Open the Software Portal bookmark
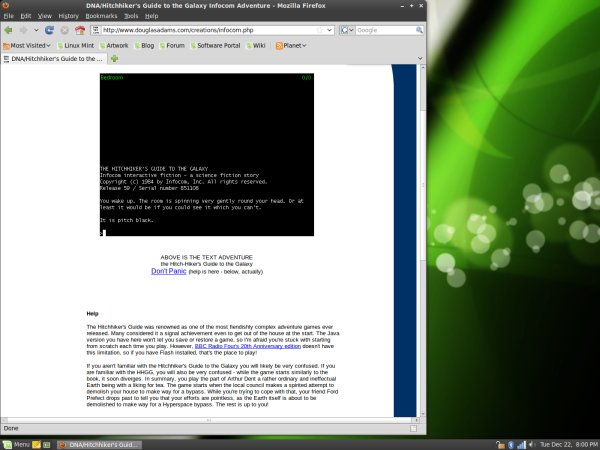600x450 pixels. 215,46
